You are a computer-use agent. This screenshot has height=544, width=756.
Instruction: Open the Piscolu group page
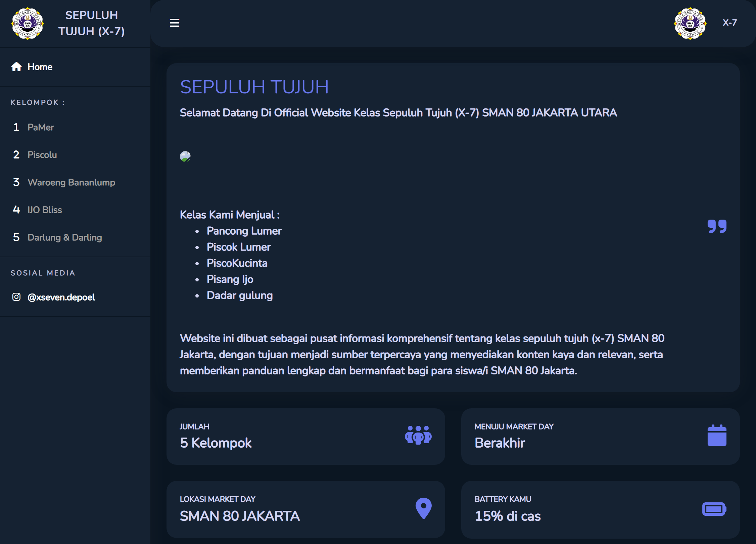(42, 155)
